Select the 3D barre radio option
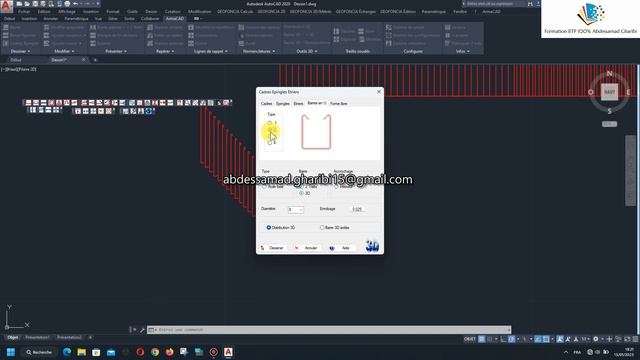The width and height of the screenshot is (640, 360). click(x=301, y=193)
